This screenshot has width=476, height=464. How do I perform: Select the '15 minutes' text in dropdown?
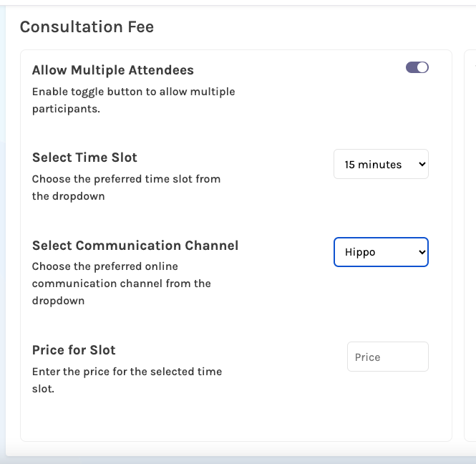tap(373, 165)
